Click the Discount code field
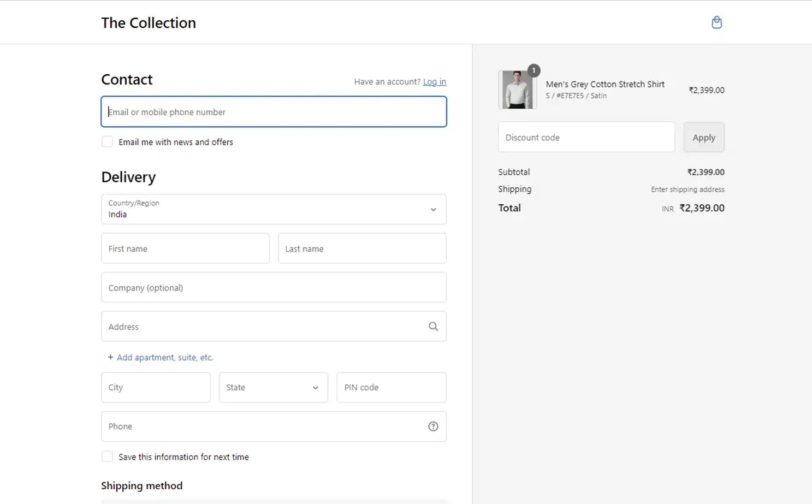The width and height of the screenshot is (812, 504). coord(586,137)
